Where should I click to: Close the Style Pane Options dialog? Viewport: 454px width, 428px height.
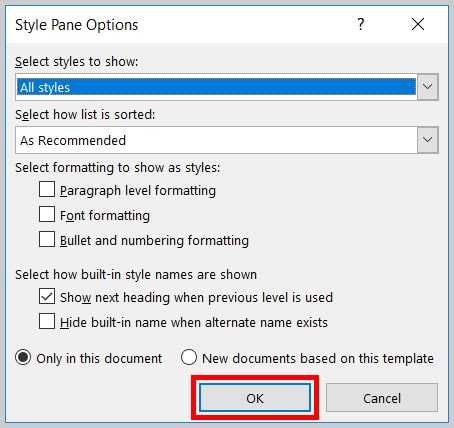418,24
